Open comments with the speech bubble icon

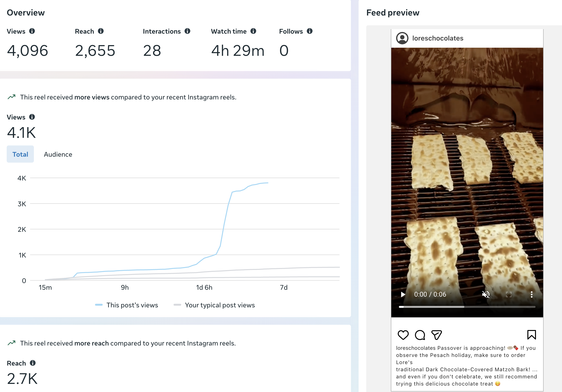[420, 335]
